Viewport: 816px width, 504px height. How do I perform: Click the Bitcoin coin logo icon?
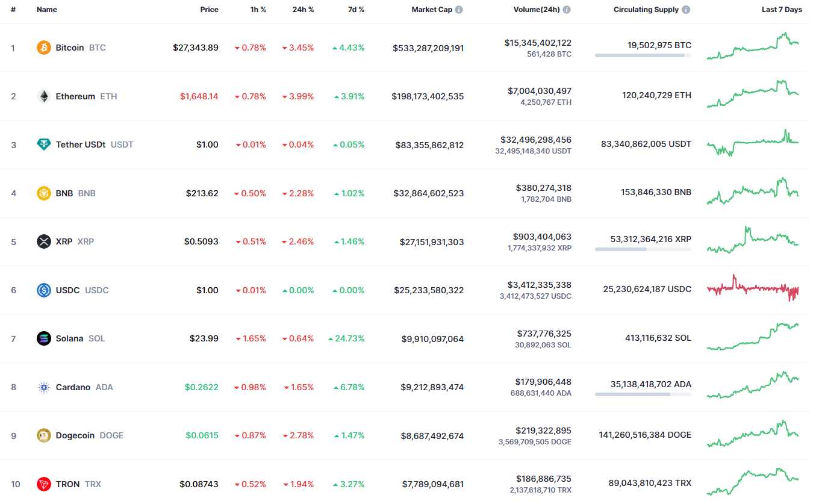pos(44,48)
